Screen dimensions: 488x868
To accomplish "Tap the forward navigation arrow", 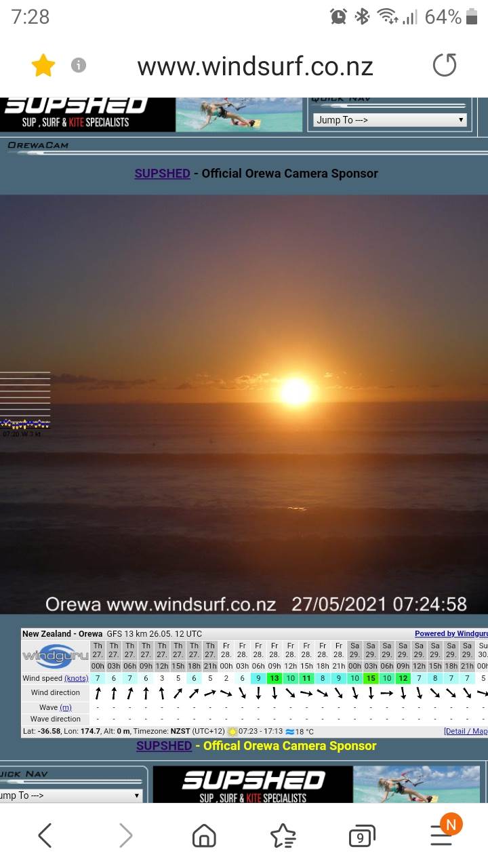I will [x=125, y=835].
